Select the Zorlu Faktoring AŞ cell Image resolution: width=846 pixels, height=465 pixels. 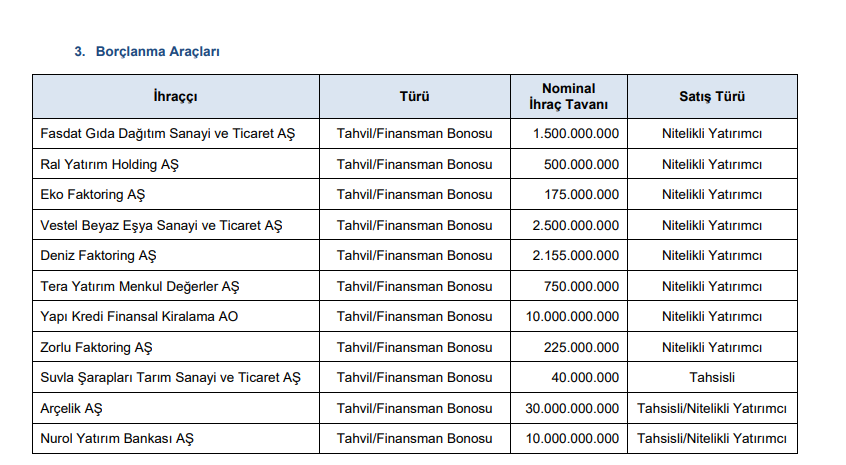[x=96, y=347]
